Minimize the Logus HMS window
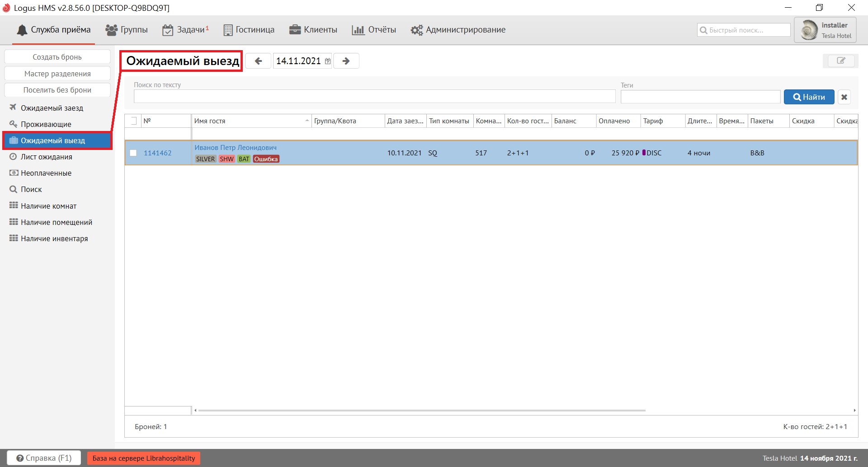The height and width of the screenshot is (467, 868). (788, 8)
